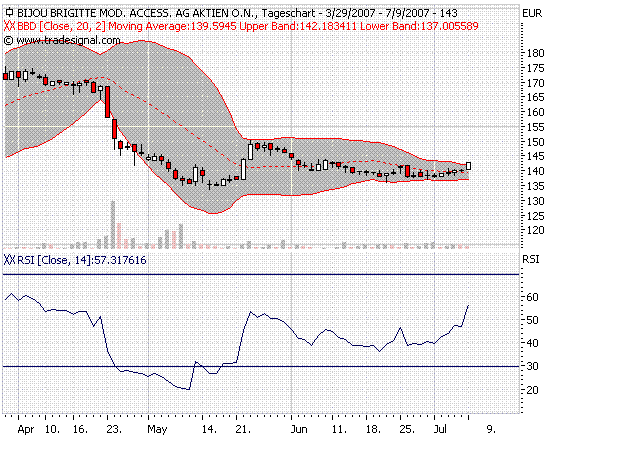Click the Upper Band:142.183411 value

pyautogui.click(x=298, y=26)
